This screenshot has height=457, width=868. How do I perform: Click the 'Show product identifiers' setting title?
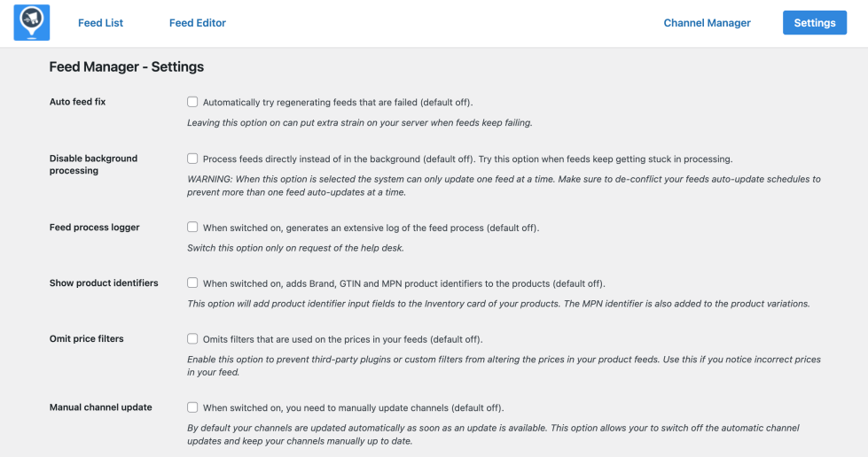tap(104, 283)
